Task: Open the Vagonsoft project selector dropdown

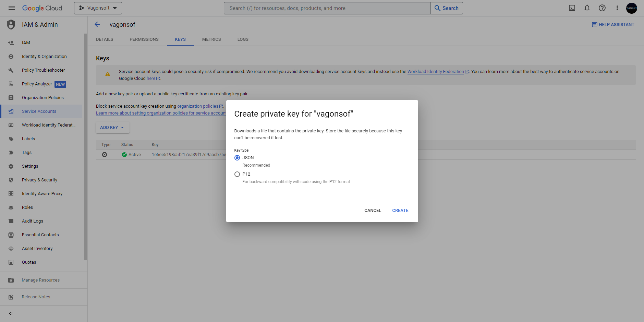Action: (x=98, y=8)
